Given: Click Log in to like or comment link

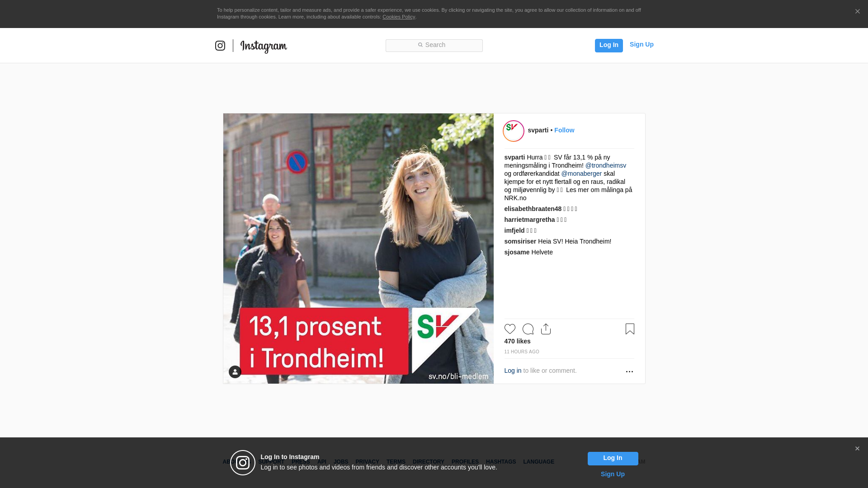Looking at the screenshot, I should click(x=513, y=371).
